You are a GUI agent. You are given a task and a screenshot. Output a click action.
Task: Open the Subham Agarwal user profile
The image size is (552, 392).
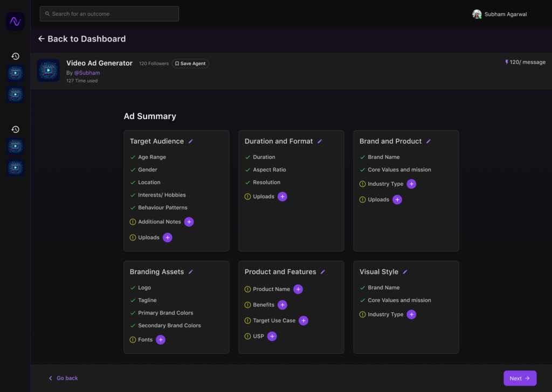(500, 15)
